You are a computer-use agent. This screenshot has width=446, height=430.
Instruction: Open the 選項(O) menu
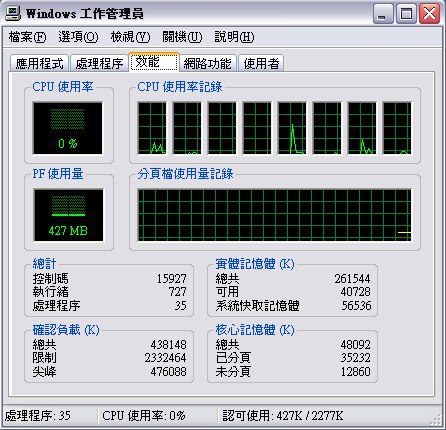[x=78, y=37]
